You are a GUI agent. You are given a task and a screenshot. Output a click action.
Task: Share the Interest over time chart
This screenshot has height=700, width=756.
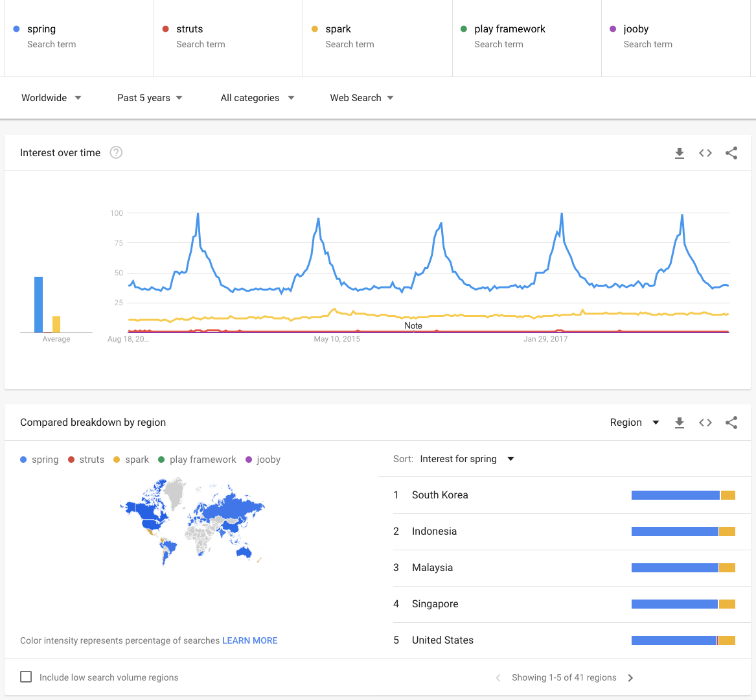pos(731,153)
